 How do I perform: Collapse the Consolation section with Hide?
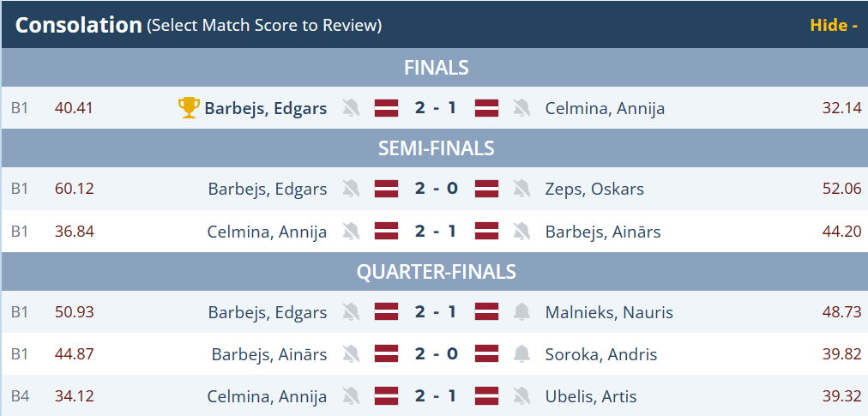pyautogui.click(x=834, y=25)
